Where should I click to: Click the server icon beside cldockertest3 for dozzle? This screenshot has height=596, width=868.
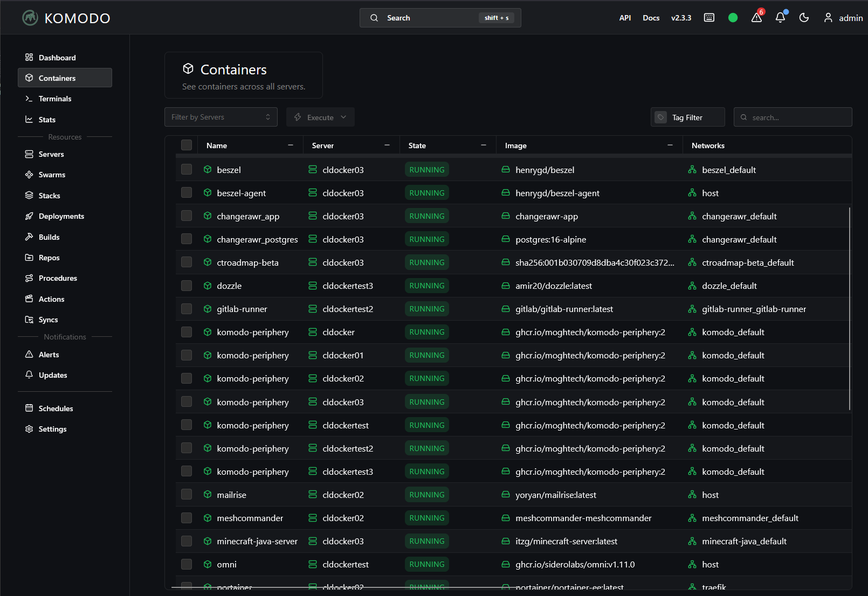click(313, 286)
